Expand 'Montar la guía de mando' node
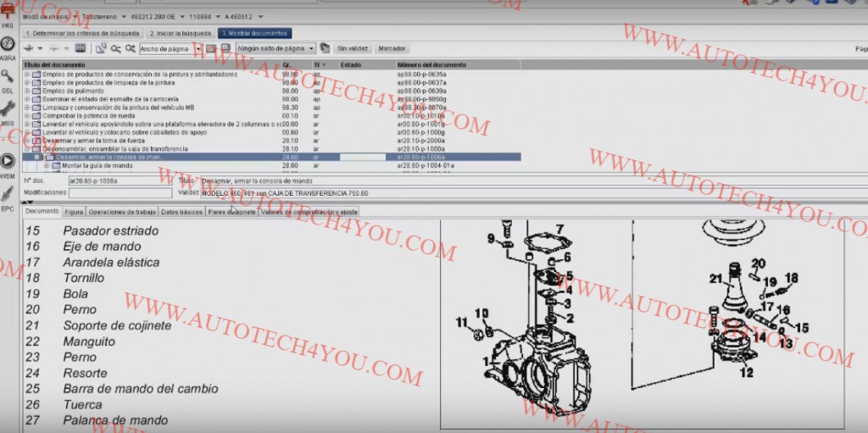868x433 pixels. 47,165
